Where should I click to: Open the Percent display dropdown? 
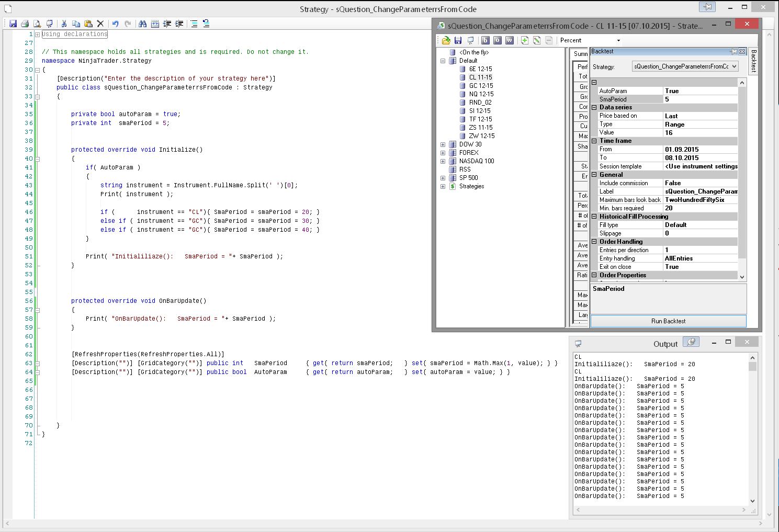click(x=618, y=40)
